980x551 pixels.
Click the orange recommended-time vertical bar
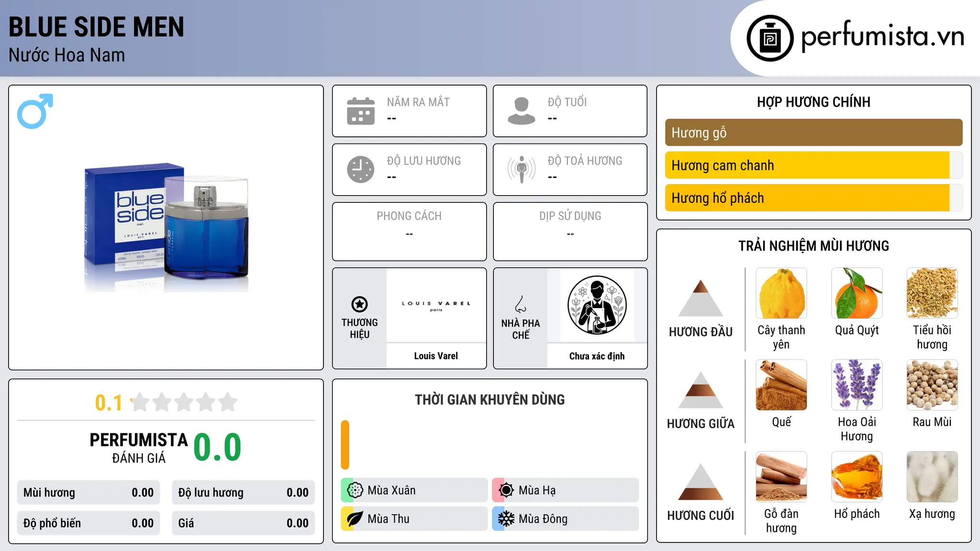click(345, 445)
